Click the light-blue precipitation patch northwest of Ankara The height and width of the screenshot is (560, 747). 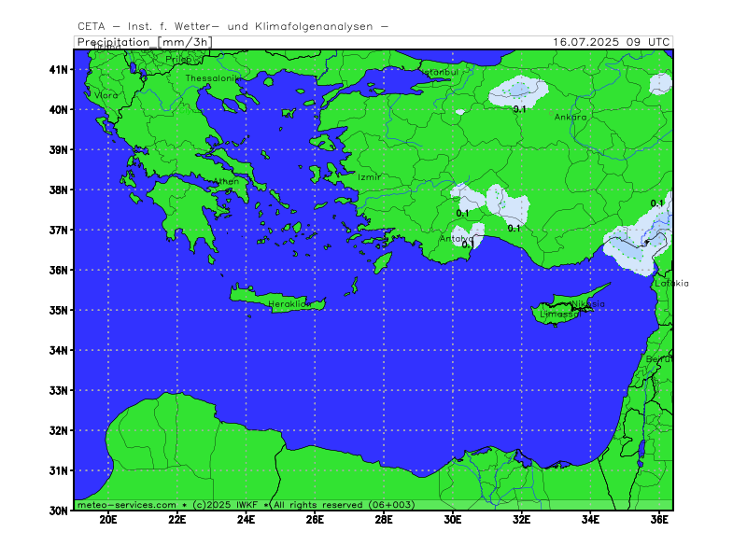coord(518,91)
